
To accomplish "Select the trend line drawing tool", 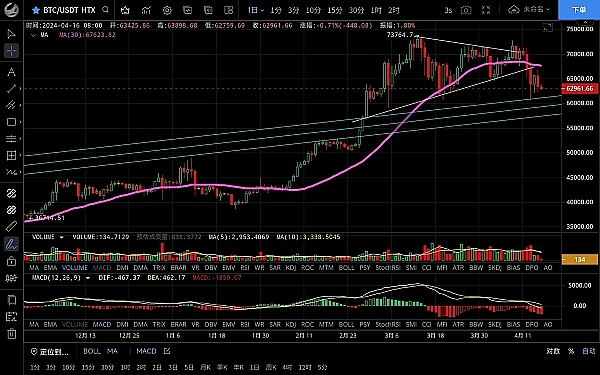I will point(11,88).
